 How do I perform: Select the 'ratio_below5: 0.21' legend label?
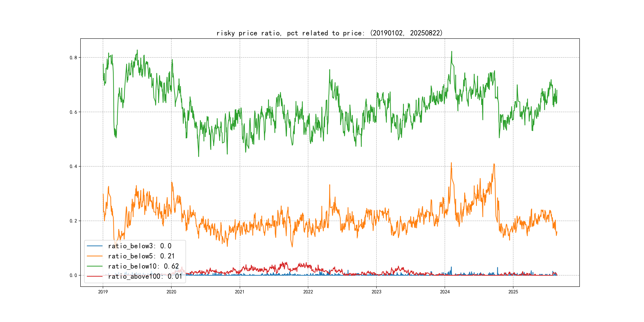[141, 256]
